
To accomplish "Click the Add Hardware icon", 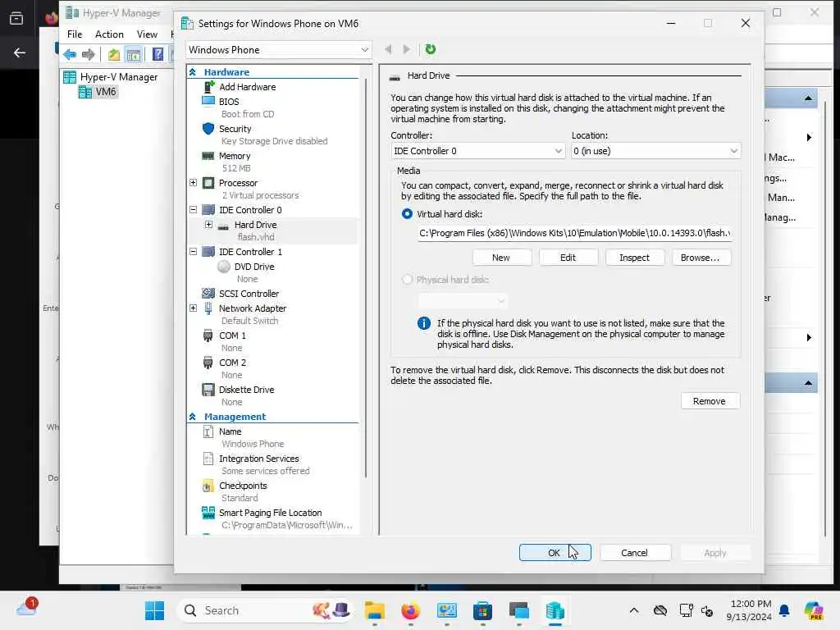I will pos(209,87).
